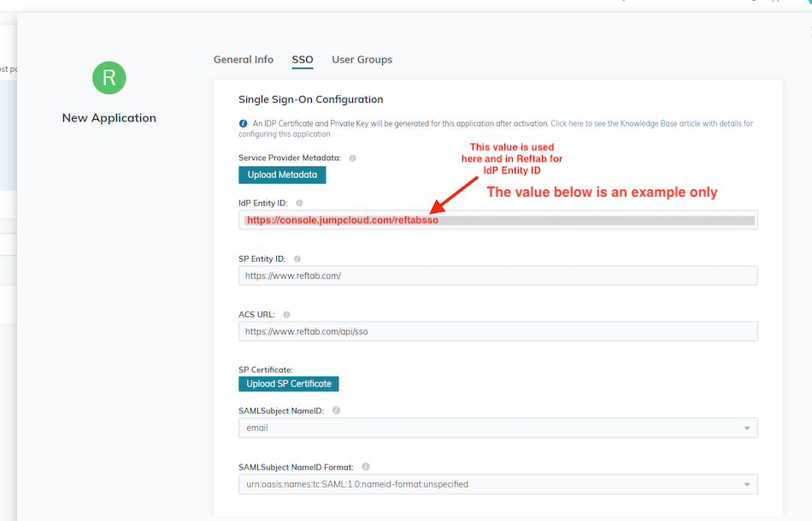
Task: Expand the SAMLSubject NameID Format dropdown
Action: [497, 484]
